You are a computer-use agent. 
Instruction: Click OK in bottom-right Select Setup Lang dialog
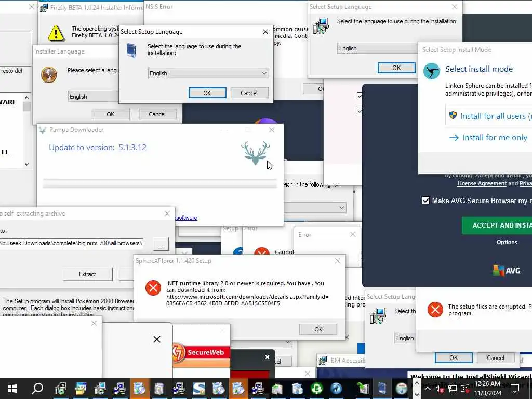(454, 358)
